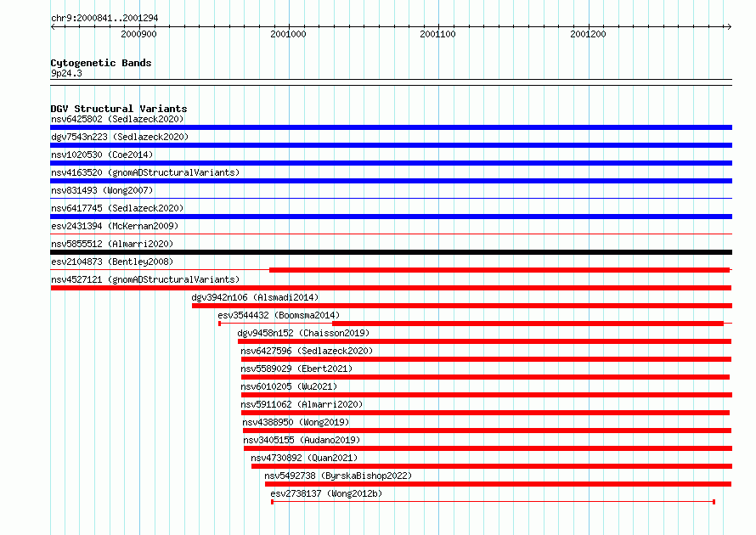Open the nsv6010205 (Wu2021) label
The height and width of the screenshot is (535, 756).
pyautogui.click(x=289, y=386)
